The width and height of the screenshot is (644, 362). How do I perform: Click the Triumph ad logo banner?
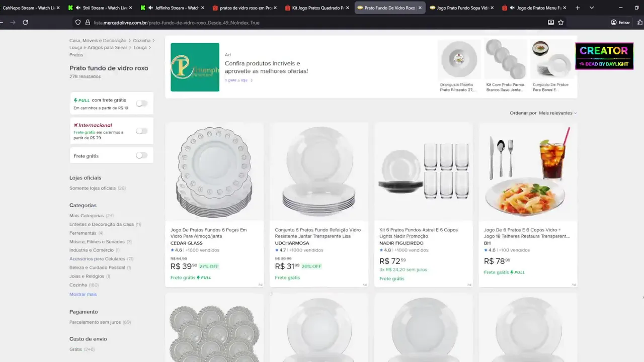[195, 67]
